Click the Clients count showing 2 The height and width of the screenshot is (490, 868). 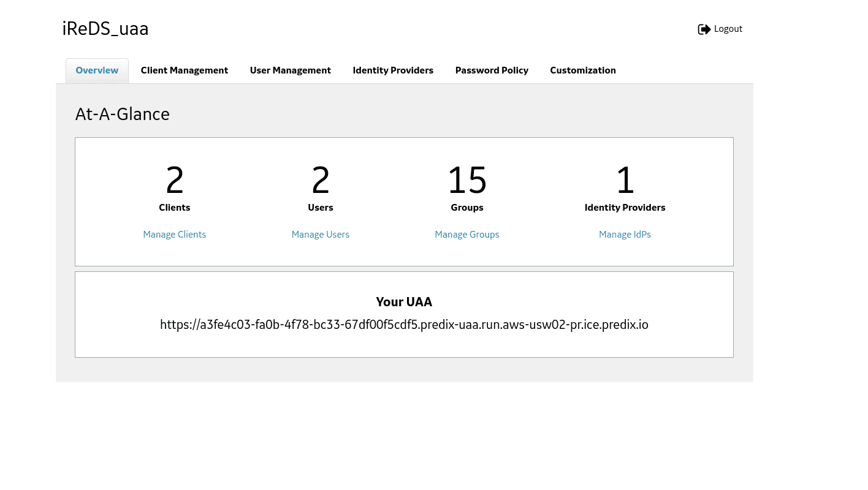click(175, 179)
